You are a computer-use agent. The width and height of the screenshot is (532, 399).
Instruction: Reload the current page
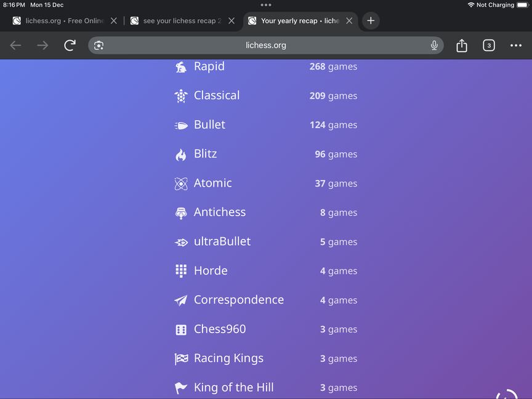click(x=70, y=46)
